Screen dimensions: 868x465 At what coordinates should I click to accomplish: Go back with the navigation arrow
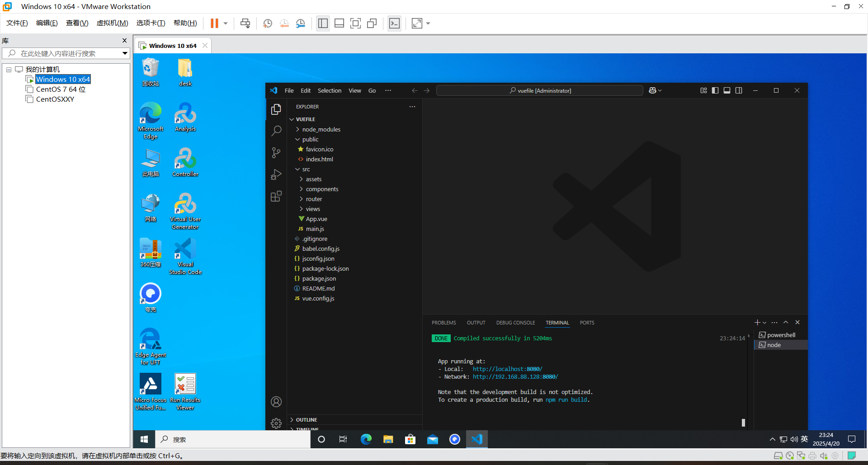pyautogui.click(x=415, y=90)
